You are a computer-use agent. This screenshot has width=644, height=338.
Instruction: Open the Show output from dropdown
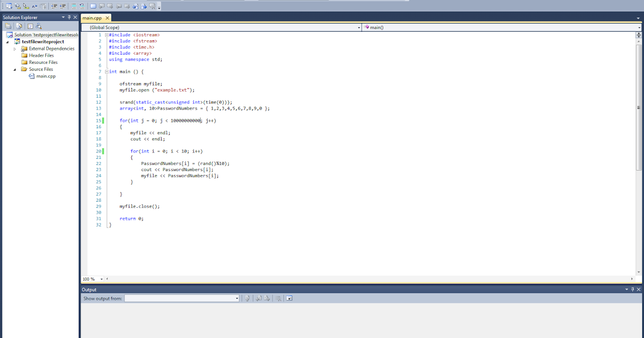tap(237, 298)
